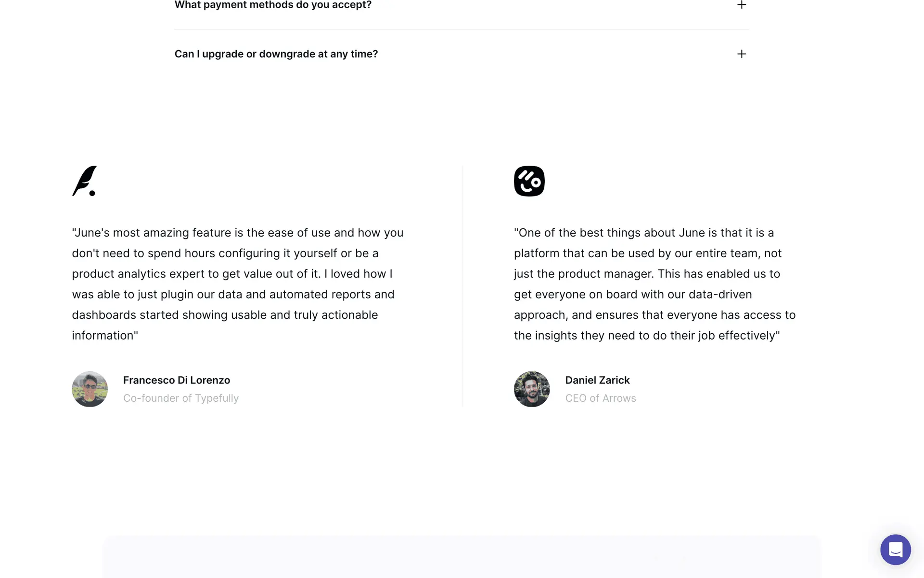Click Daniel Zarick's avatar photo

[532, 389]
